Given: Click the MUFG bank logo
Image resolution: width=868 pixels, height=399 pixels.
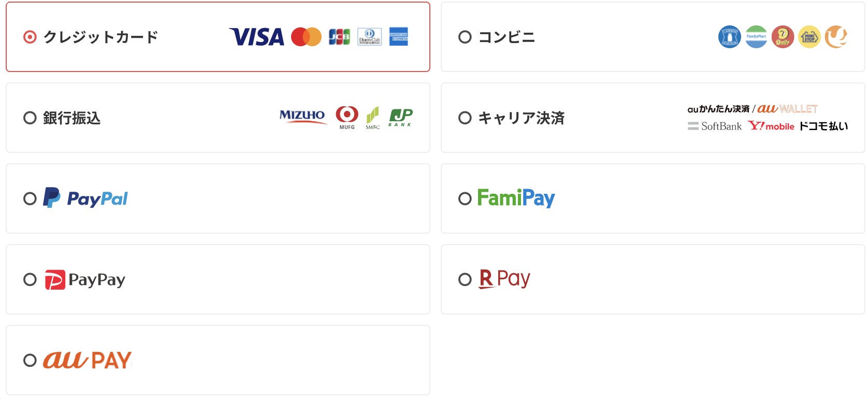Looking at the screenshot, I should point(346,117).
